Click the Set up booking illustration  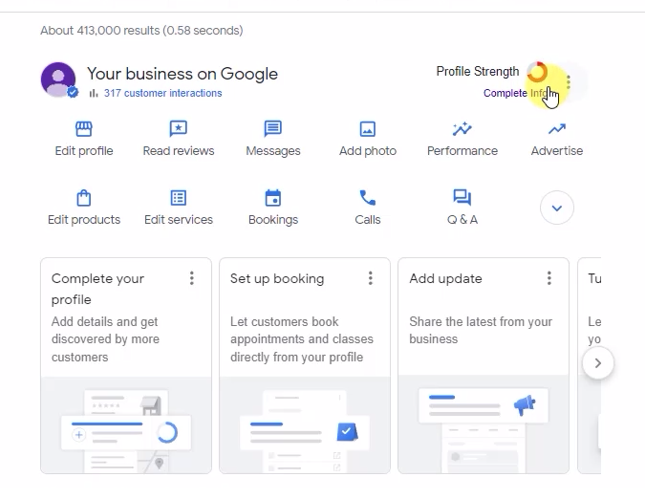click(x=305, y=425)
